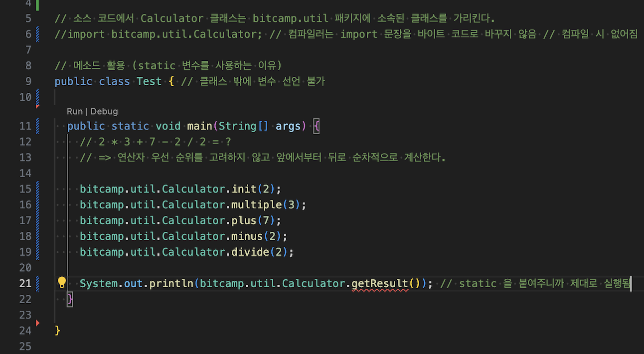Click the getResult method with the red squiggle
The width and height of the screenshot is (644, 354).
point(380,284)
